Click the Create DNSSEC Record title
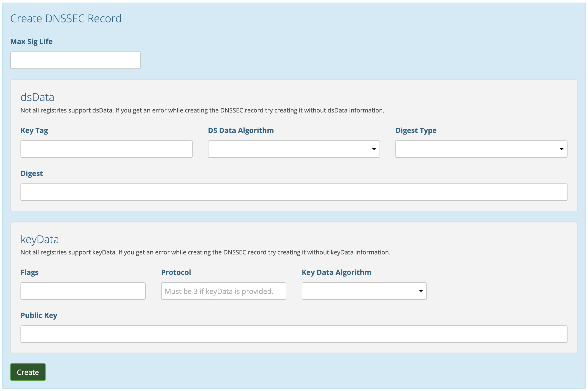Viewport: 588px width, 391px height. pyautogui.click(x=66, y=19)
